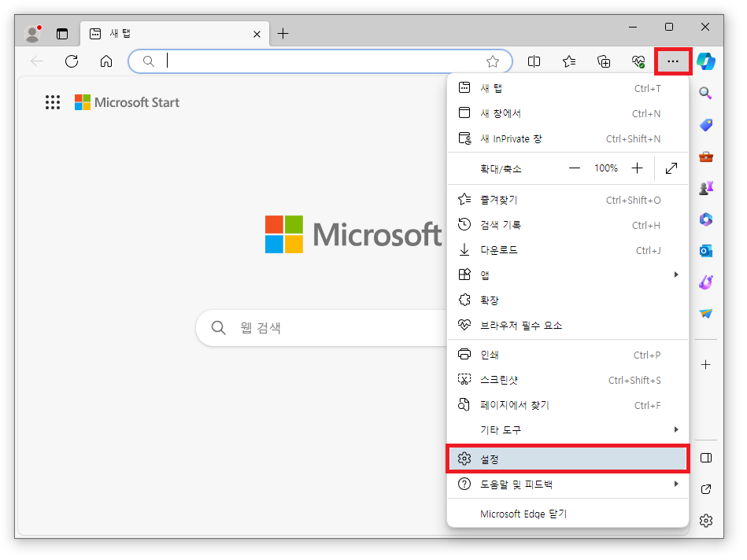This screenshot has height=560, width=747.
Task: Open 설정 menu item
Action: pos(568,459)
